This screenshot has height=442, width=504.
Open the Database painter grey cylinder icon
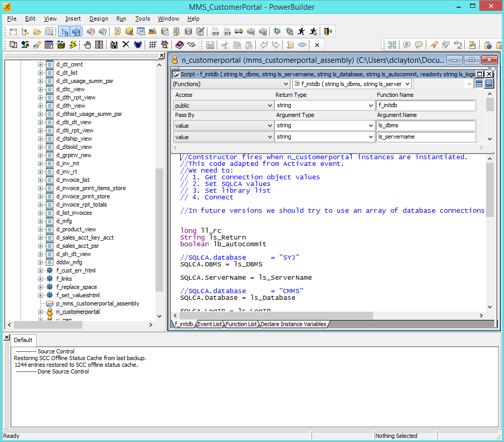tap(188, 31)
